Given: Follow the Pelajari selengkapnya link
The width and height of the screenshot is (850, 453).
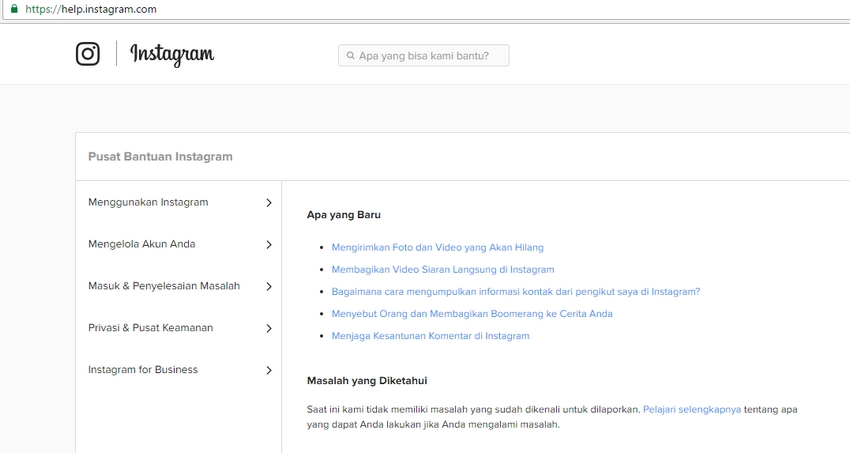Looking at the screenshot, I should 691,409.
